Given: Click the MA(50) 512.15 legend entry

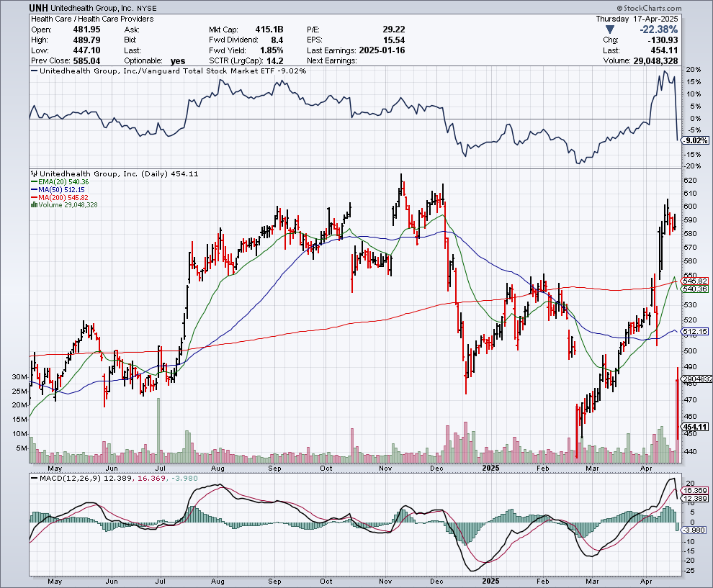Looking at the screenshot, I should click(x=58, y=189).
